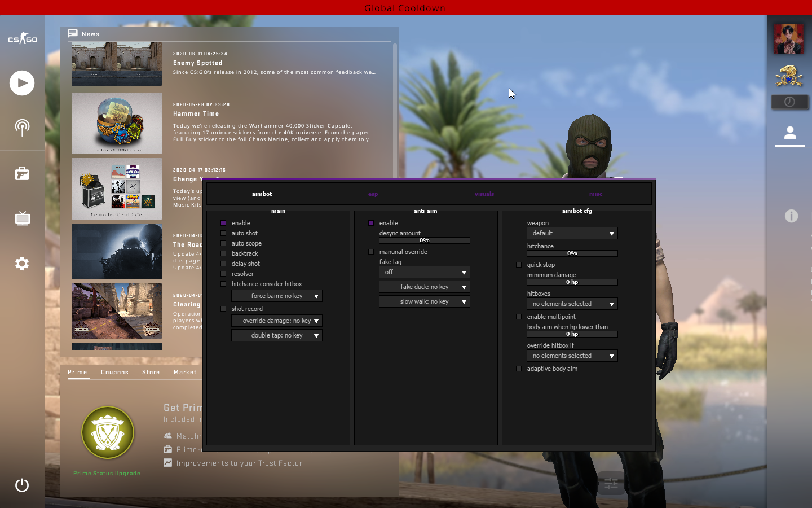Select the Market tab
The height and width of the screenshot is (508, 812).
186,372
